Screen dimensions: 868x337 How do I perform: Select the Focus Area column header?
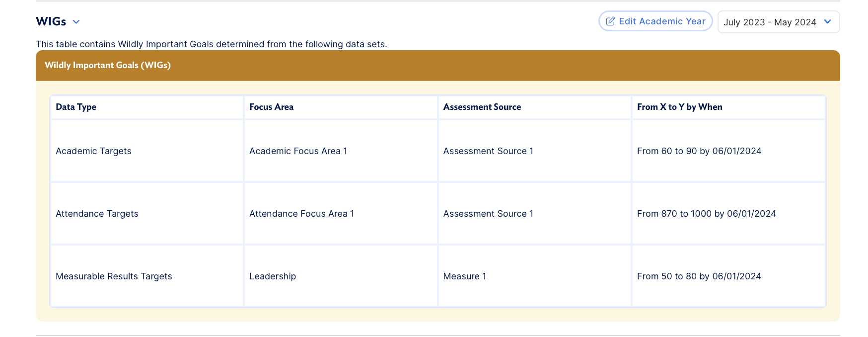pos(271,107)
